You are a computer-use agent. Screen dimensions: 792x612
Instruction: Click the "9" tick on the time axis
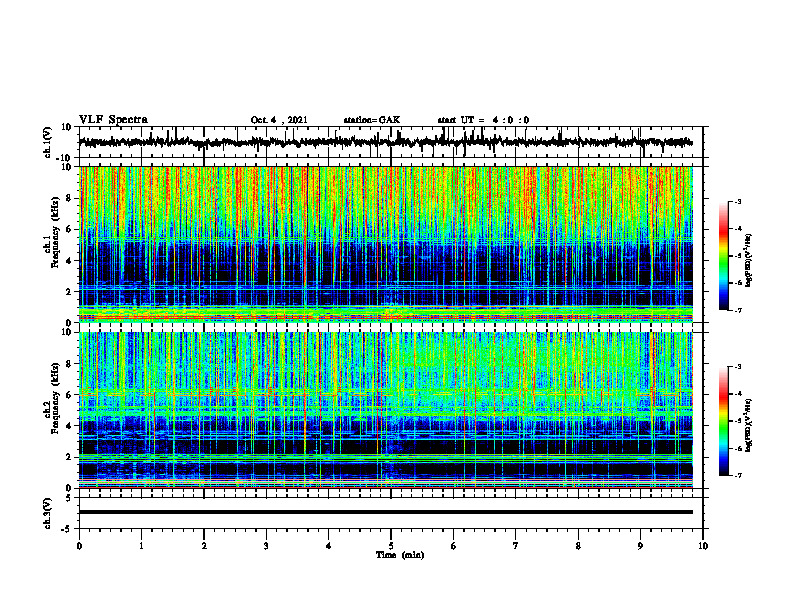(640, 546)
